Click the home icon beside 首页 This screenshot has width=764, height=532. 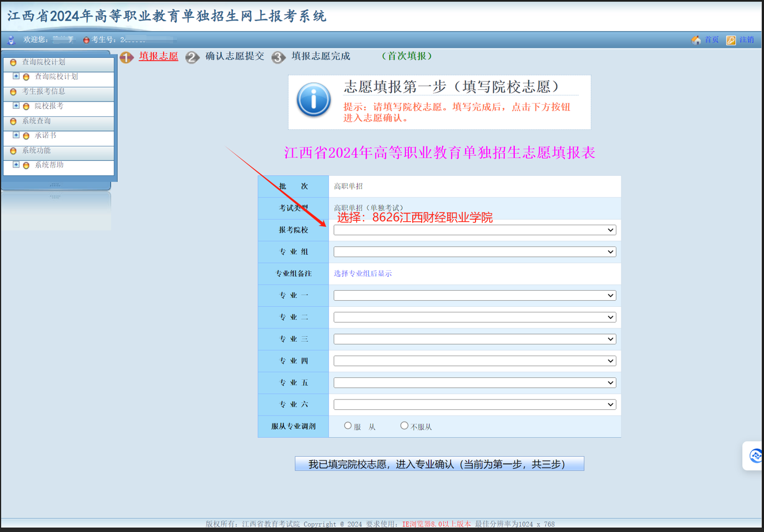[696, 40]
